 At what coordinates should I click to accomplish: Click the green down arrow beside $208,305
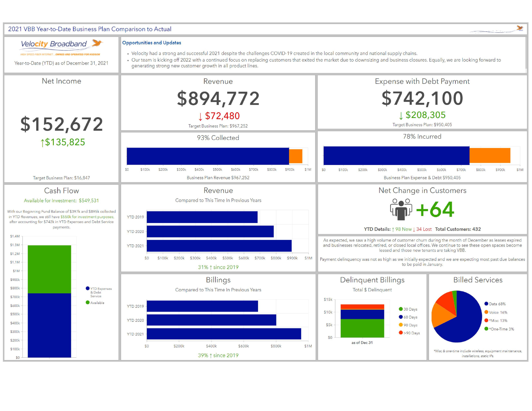[401, 115]
